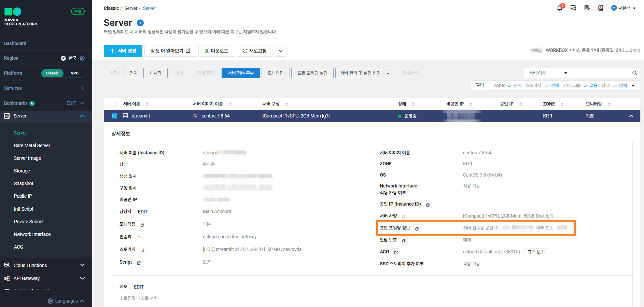Sort the 모니터링 column arrows
The image size is (644, 307).
[x=609, y=104]
